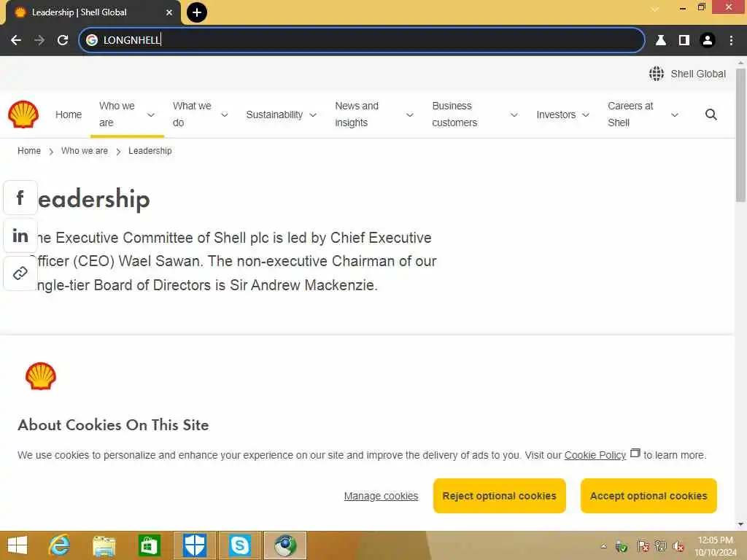
Task: Open a new browser tab
Action: (x=197, y=12)
